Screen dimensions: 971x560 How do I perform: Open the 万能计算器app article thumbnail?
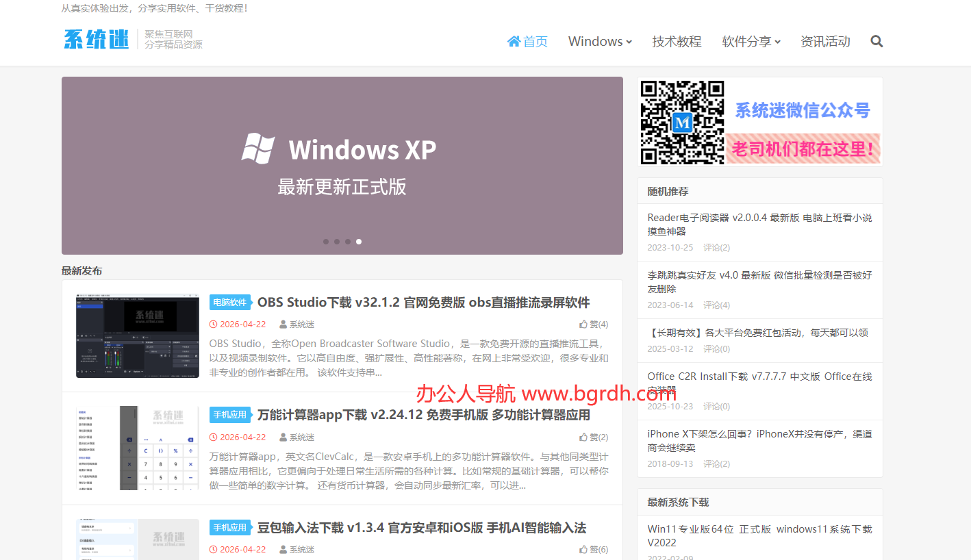pos(138,448)
